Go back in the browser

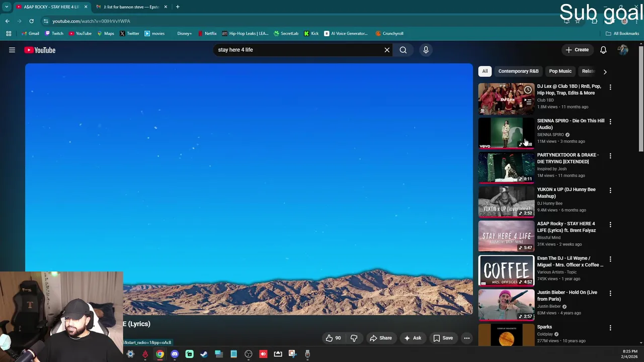click(x=8, y=21)
